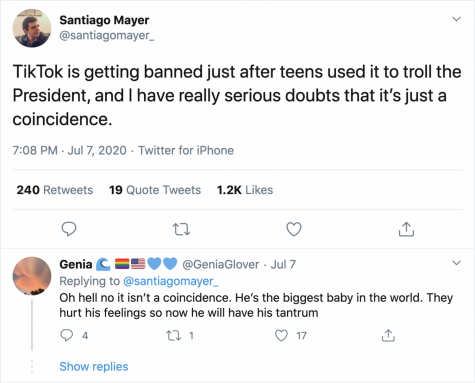This screenshot has height=383, width=475.
Task: Open the main tweet's chevron menu
Action: tap(456, 19)
